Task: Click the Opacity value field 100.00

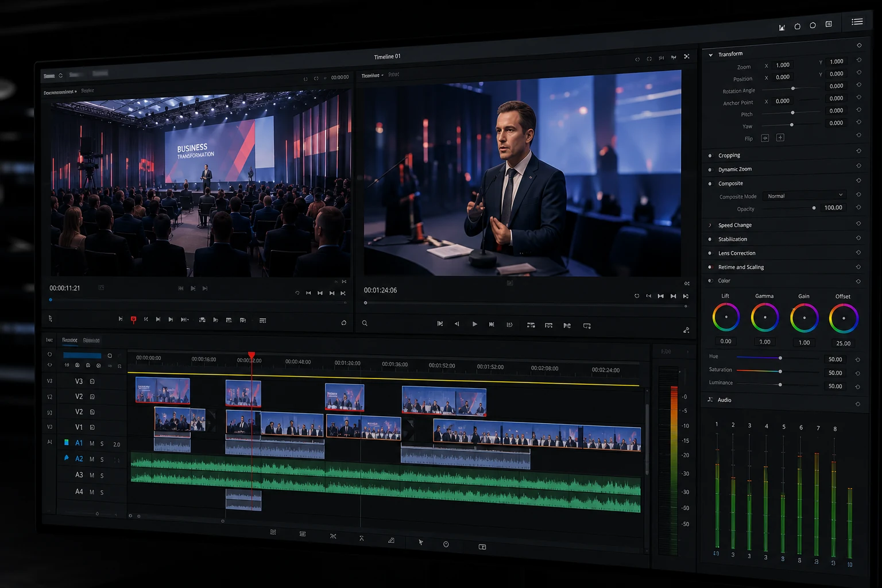Action: [833, 207]
